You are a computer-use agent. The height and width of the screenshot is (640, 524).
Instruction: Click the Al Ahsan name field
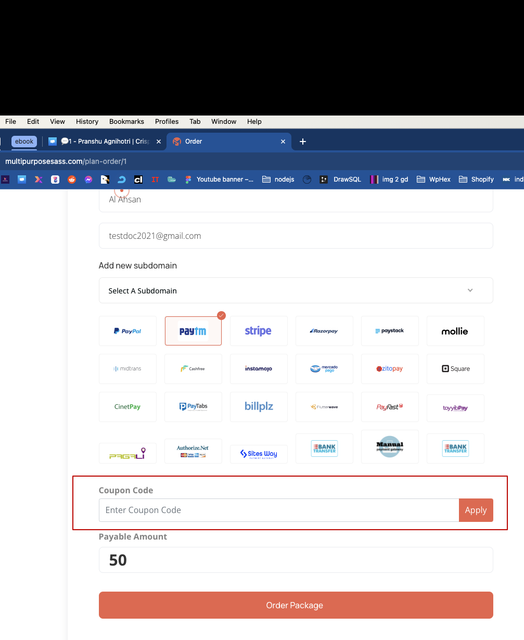pyautogui.click(x=296, y=200)
